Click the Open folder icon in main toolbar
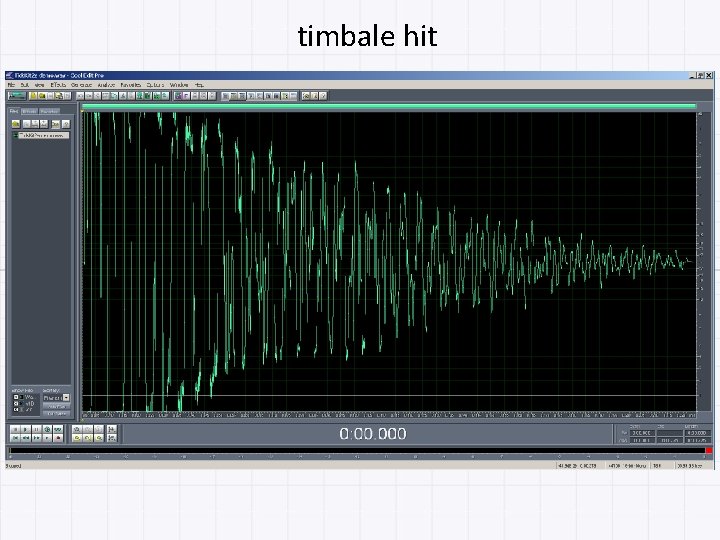This screenshot has width=720, height=540. click(x=42, y=96)
